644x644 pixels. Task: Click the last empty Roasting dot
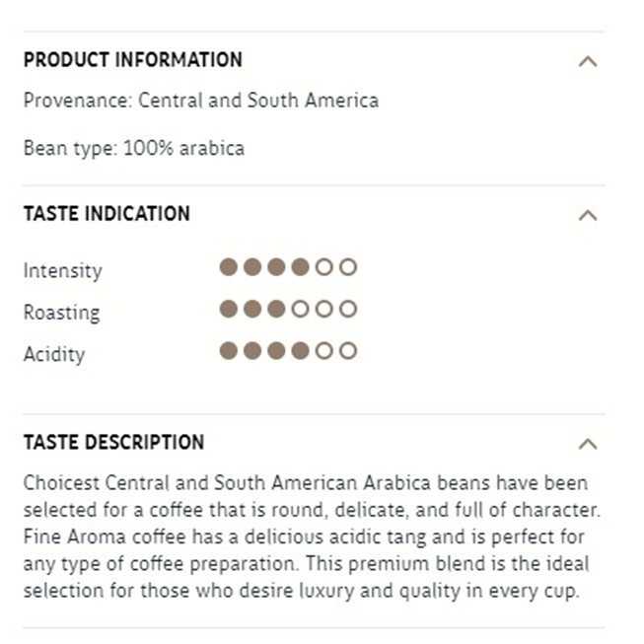348,309
